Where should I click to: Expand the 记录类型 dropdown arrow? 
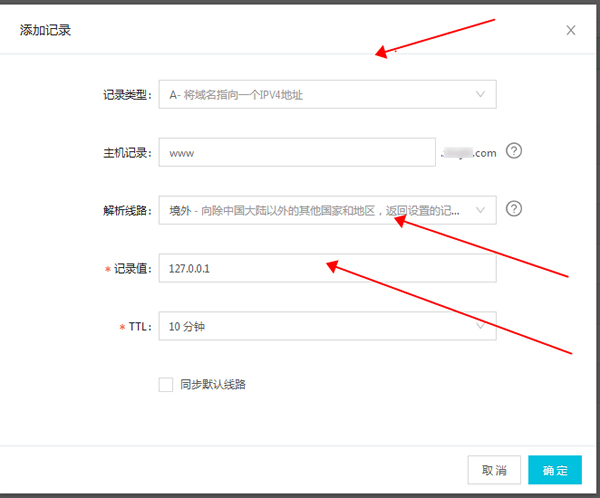point(481,95)
